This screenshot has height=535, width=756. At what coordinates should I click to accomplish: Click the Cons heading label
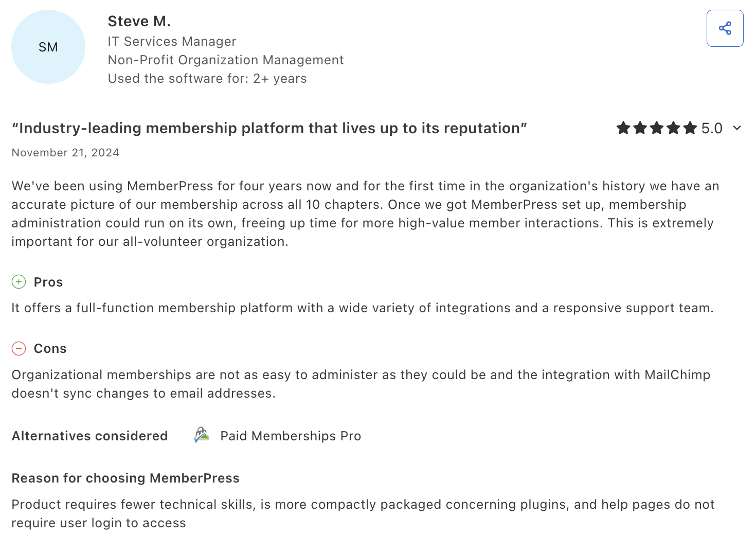point(50,348)
